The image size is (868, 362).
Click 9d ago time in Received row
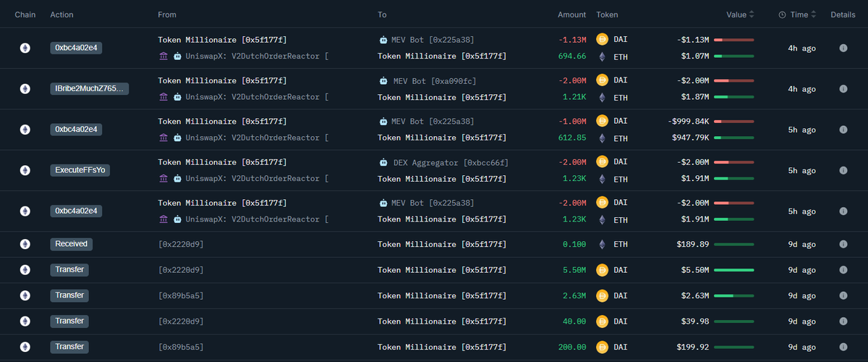(802, 244)
